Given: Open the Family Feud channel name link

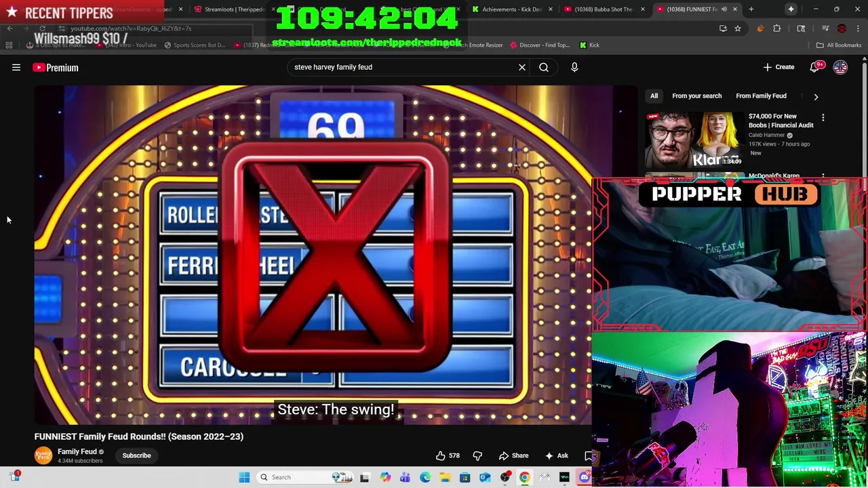Looking at the screenshot, I should click(77, 451).
